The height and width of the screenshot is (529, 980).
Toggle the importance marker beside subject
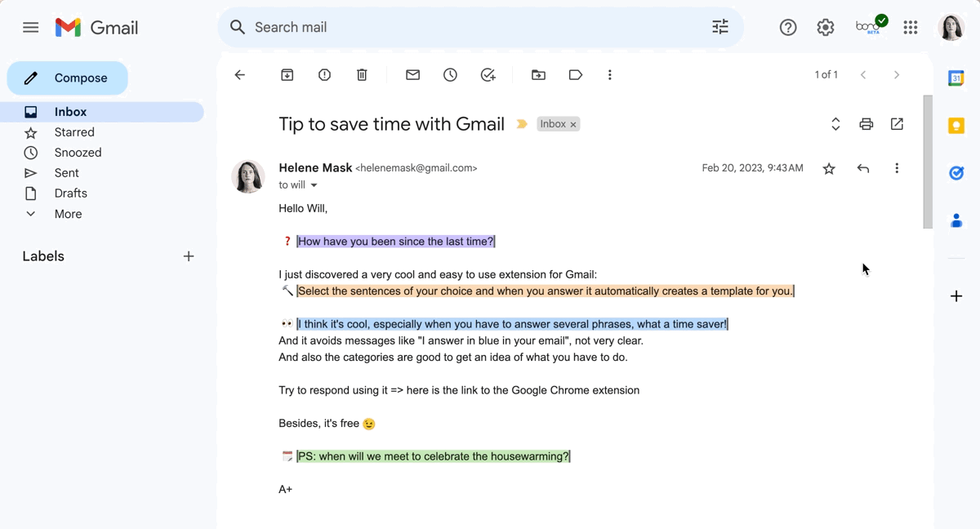coord(522,124)
